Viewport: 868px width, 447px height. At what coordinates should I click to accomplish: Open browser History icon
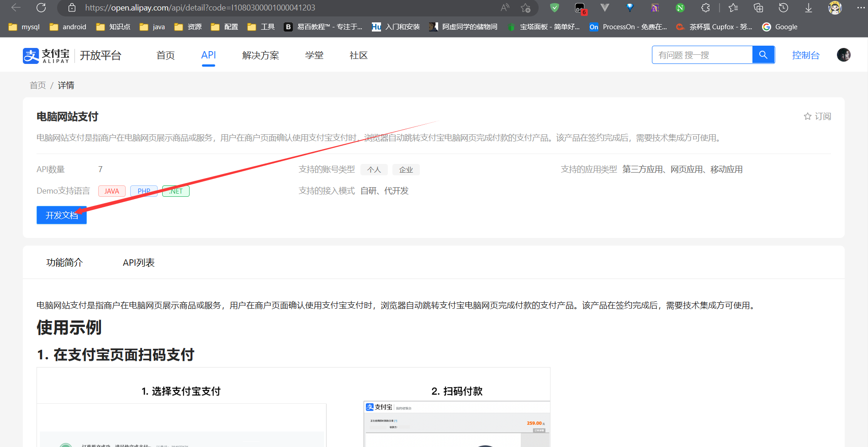coord(783,8)
